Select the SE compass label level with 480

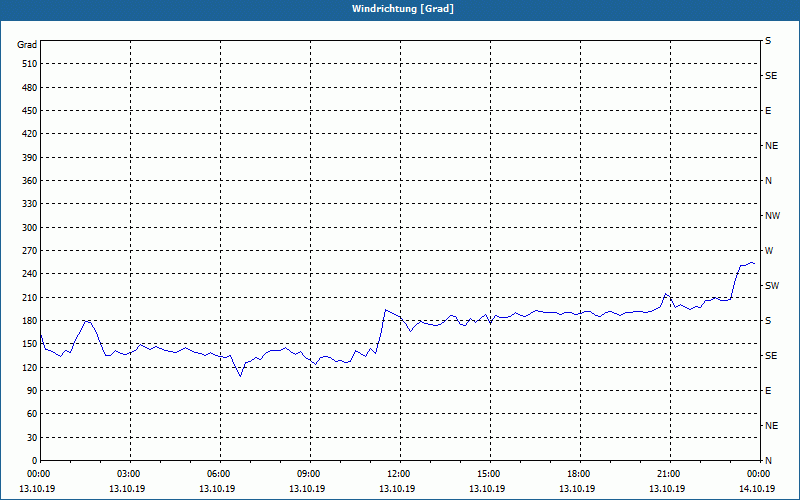pyautogui.click(x=771, y=76)
